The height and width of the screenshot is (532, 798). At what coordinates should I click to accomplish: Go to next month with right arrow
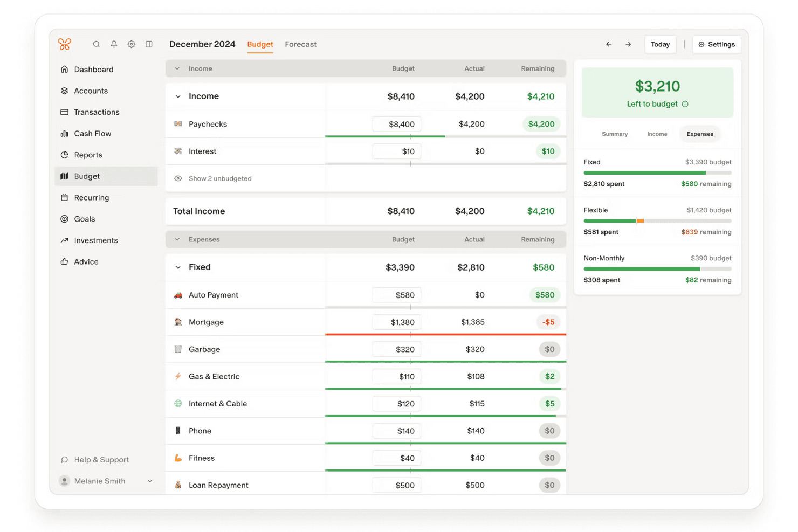[x=628, y=44]
